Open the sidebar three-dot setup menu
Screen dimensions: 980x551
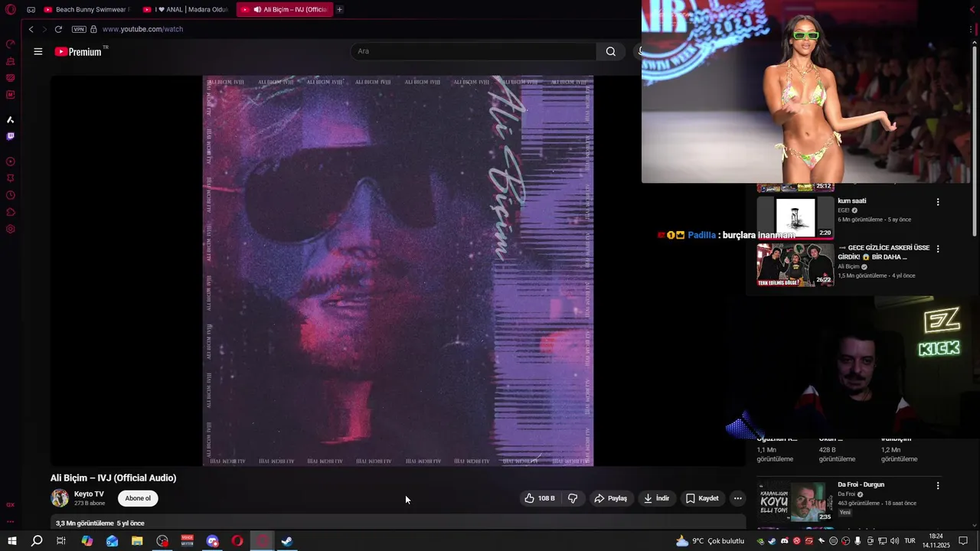pos(11,522)
